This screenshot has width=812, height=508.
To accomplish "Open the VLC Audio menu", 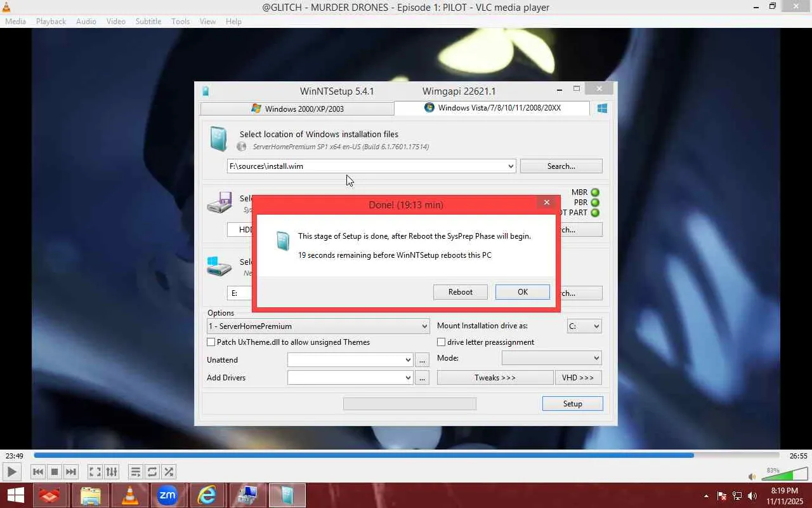I will pos(86,21).
